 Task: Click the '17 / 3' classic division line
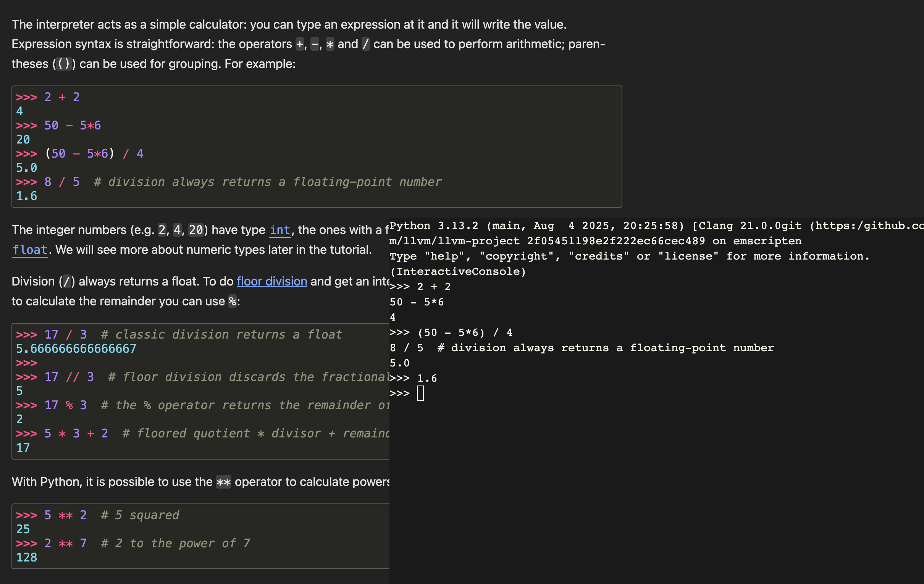[65, 335]
